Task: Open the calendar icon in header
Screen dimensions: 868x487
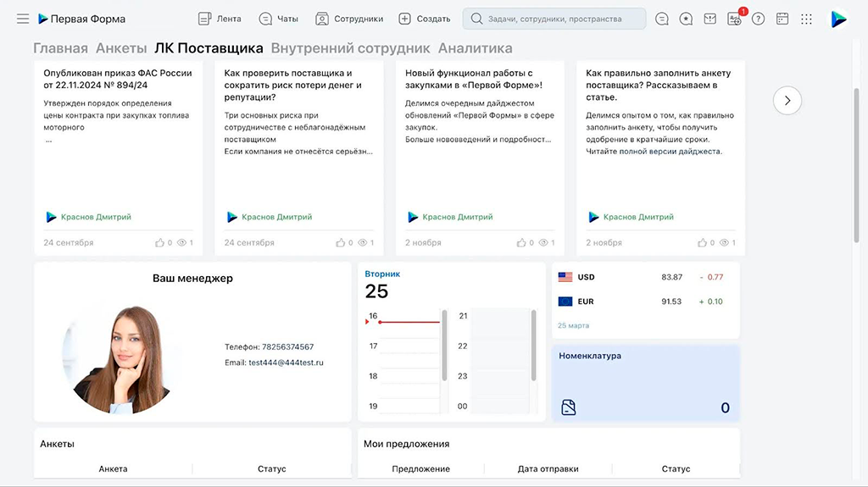Action: [x=782, y=19]
